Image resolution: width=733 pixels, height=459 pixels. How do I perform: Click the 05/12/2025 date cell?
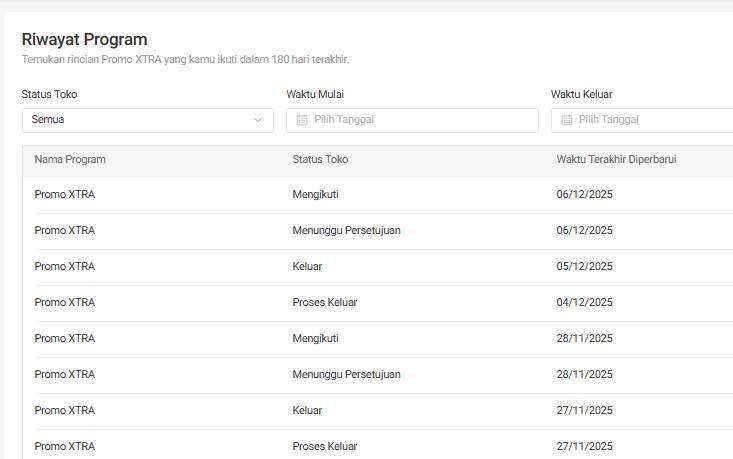(584, 266)
